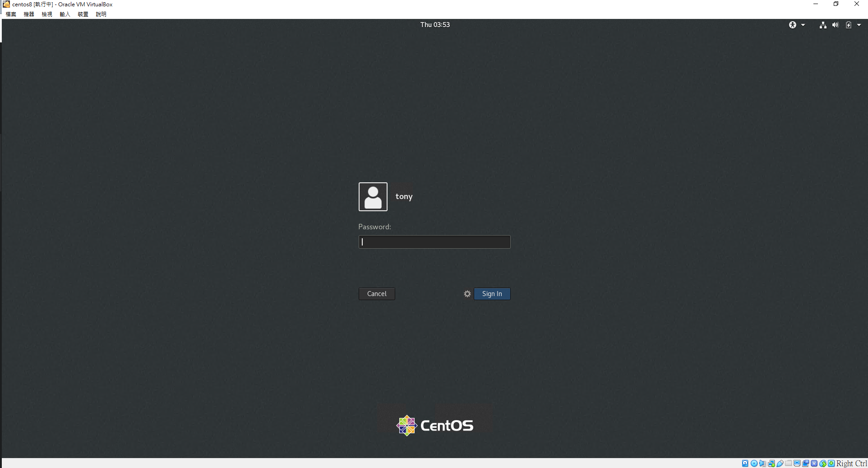Viewport: 868px width, 468px height.
Task: Click the hard disk activity status icon
Action: pos(745,463)
